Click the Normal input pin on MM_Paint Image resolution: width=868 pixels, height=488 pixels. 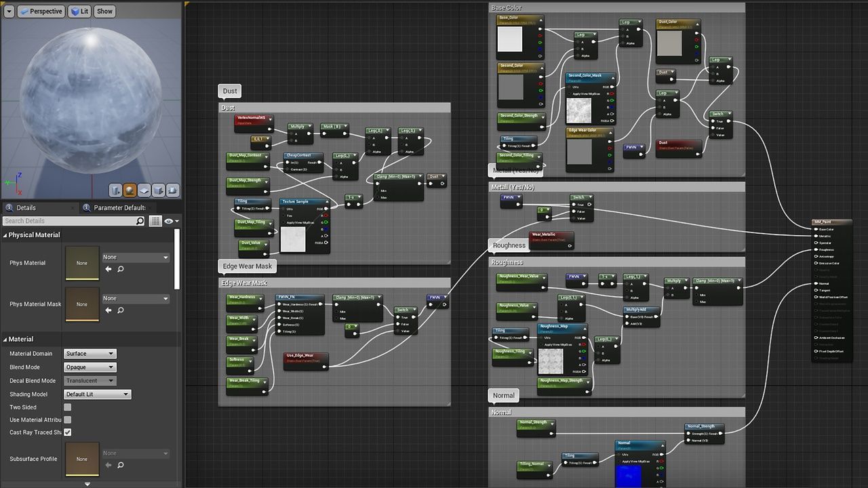tap(816, 283)
